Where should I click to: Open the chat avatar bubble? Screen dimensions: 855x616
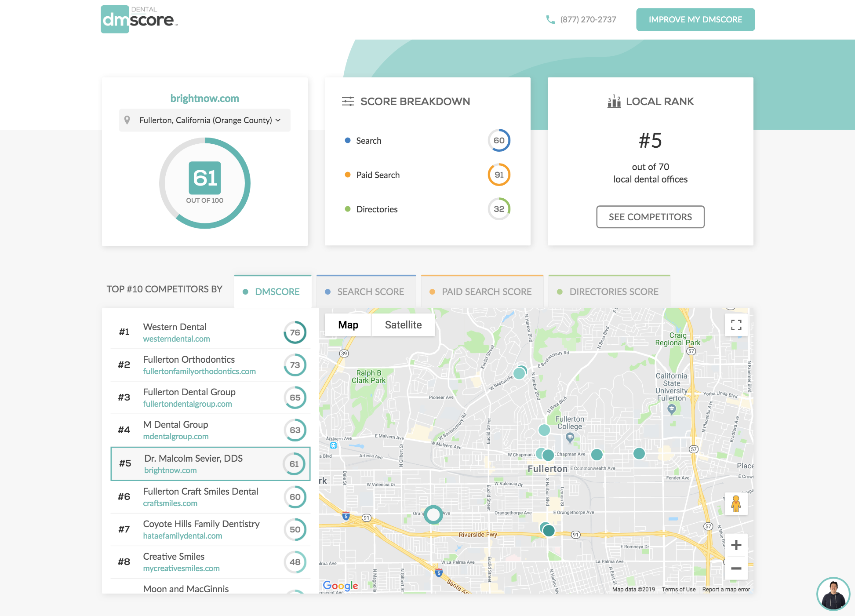[x=833, y=594]
